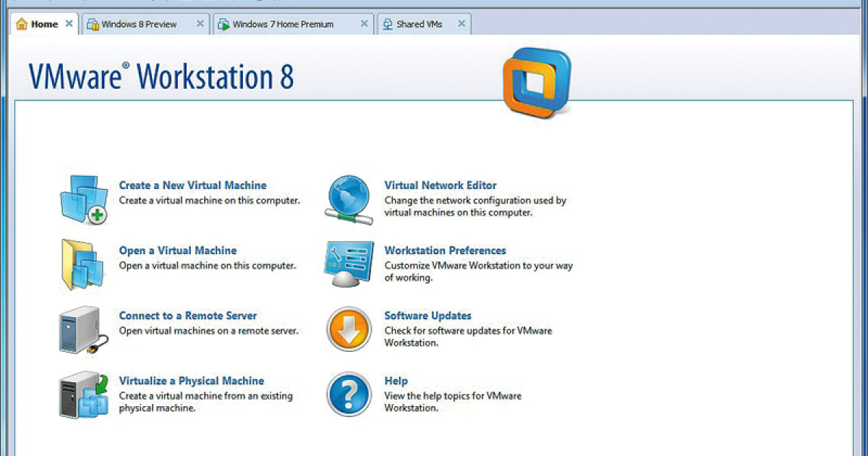Click the Windows 7 Home Premium tab icon
This screenshot has height=456, width=868.
(224, 25)
